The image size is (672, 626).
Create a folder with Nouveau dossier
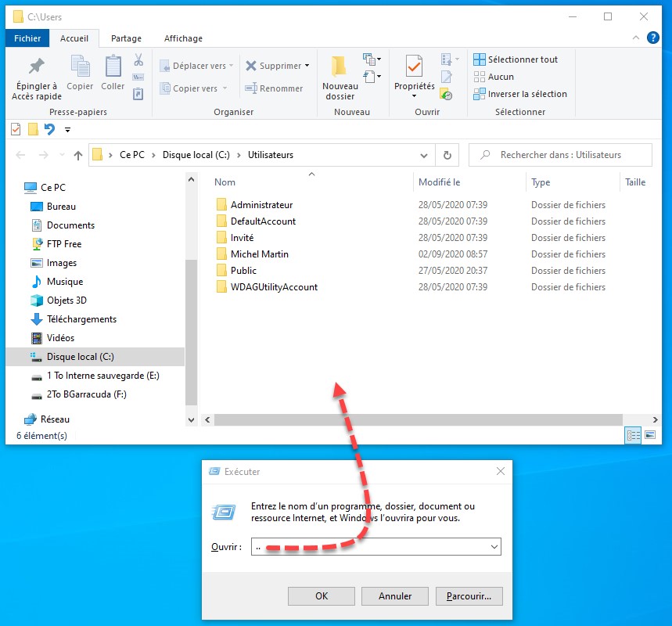tap(340, 77)
